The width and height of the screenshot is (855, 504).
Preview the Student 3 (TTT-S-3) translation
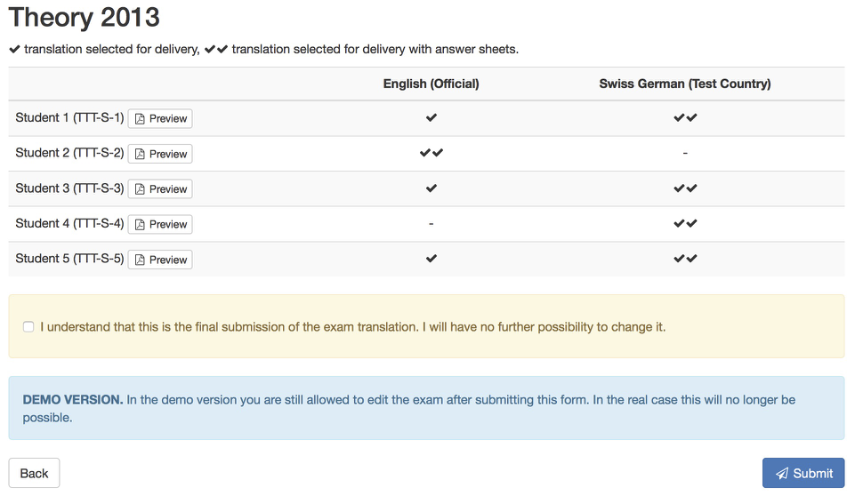coord(160,189)
